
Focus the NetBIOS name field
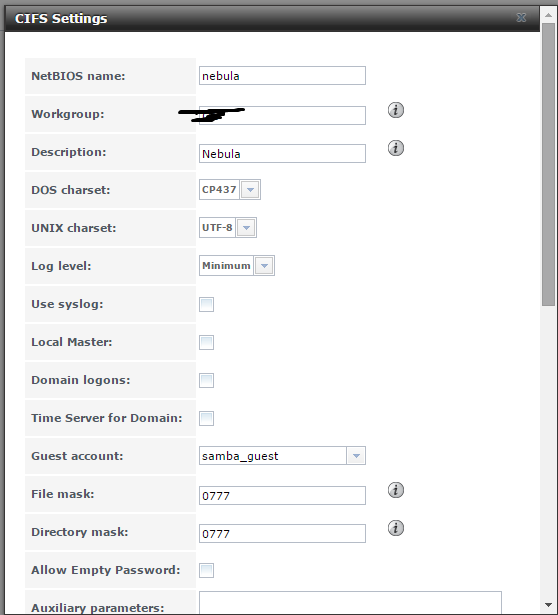tap(282, 76)
